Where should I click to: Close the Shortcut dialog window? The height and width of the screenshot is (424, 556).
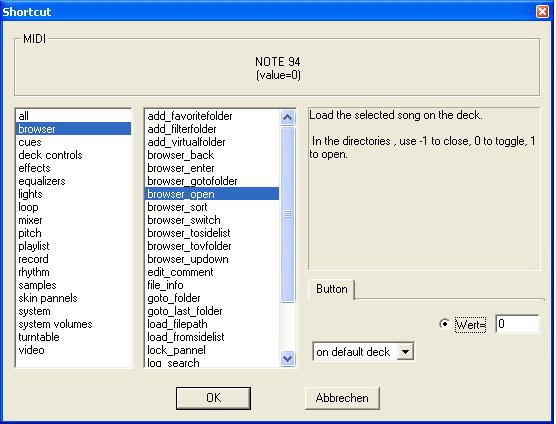543,12
